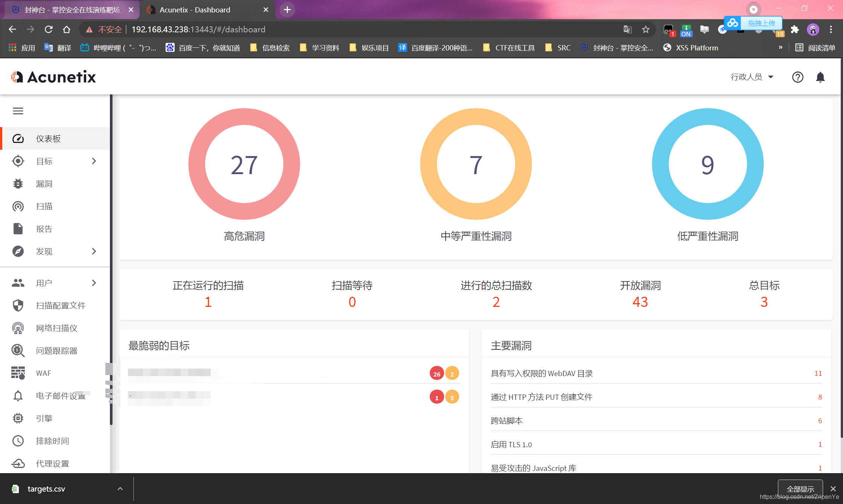Expand the 发现 submenu chevron

pos(94,251)
